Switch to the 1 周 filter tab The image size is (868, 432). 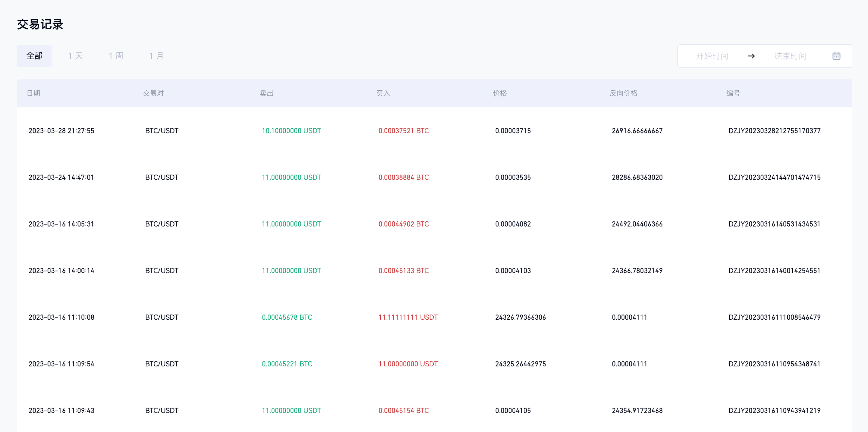(116, 56)
